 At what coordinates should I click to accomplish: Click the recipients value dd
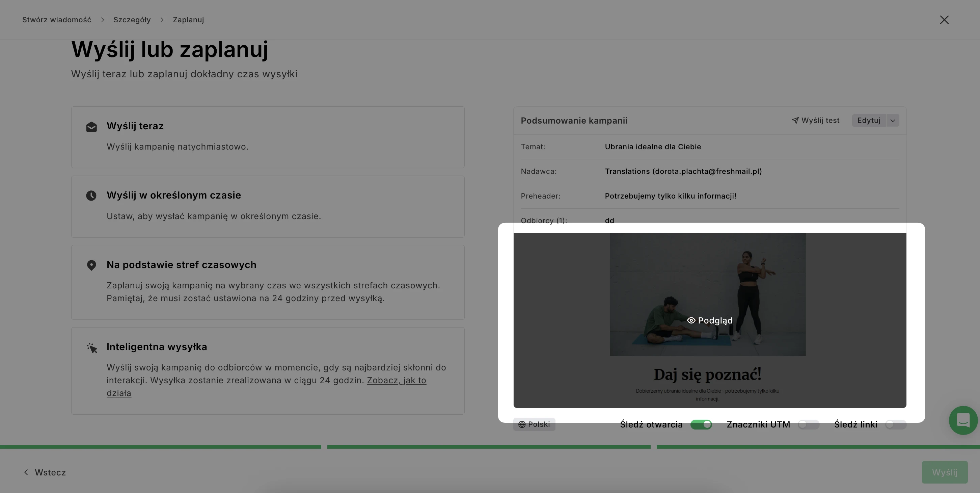[x=609, y=221]
